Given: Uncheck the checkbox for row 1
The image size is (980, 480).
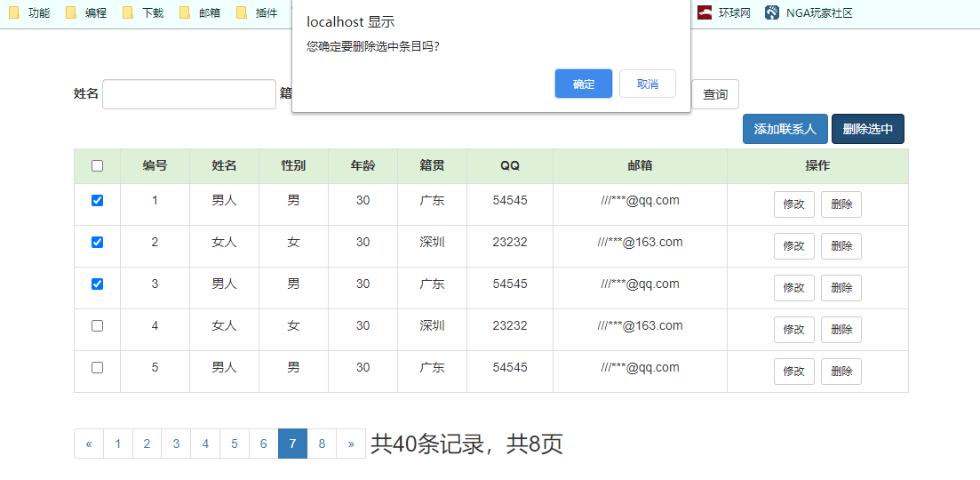Looking at the screenshot, I should pos(97,201).
